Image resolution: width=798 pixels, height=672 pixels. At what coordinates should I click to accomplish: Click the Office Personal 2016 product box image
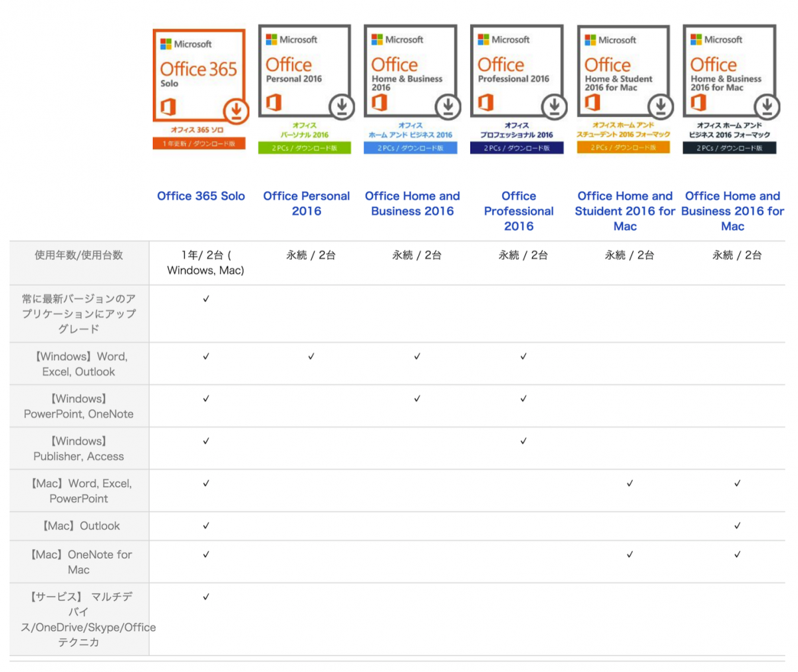[x=305, y=72]
